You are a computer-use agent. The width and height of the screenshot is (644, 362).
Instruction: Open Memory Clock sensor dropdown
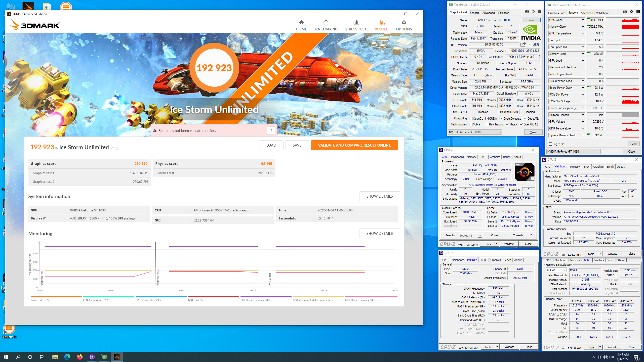[583, 27]
